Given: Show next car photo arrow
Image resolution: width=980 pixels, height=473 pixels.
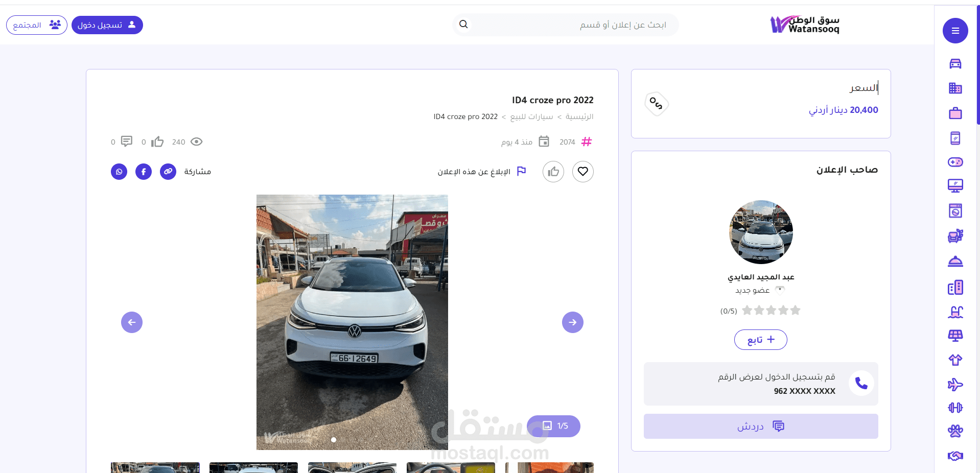Looking at the screenshot, I should tap(573, 322).
